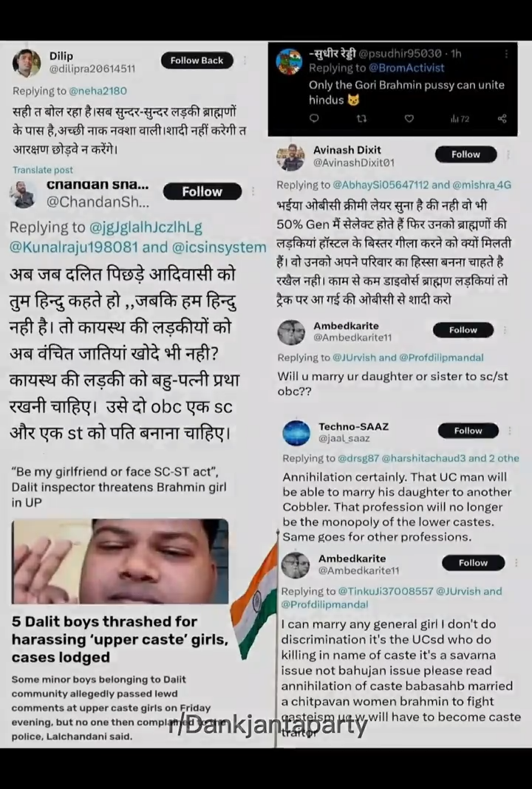The image size is (532, 789).
Task: Open @neha2180 mention link
Action: click(98, 91)
